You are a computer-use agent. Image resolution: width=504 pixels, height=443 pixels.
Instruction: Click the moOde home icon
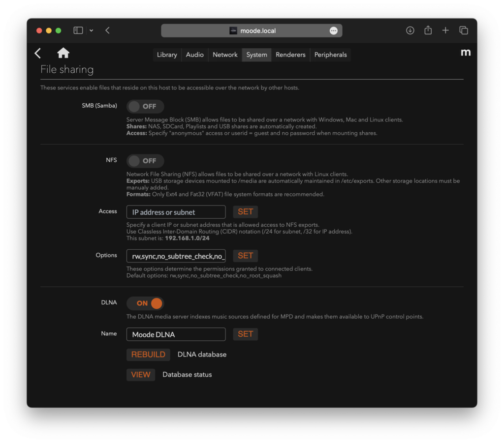(63, 53)
